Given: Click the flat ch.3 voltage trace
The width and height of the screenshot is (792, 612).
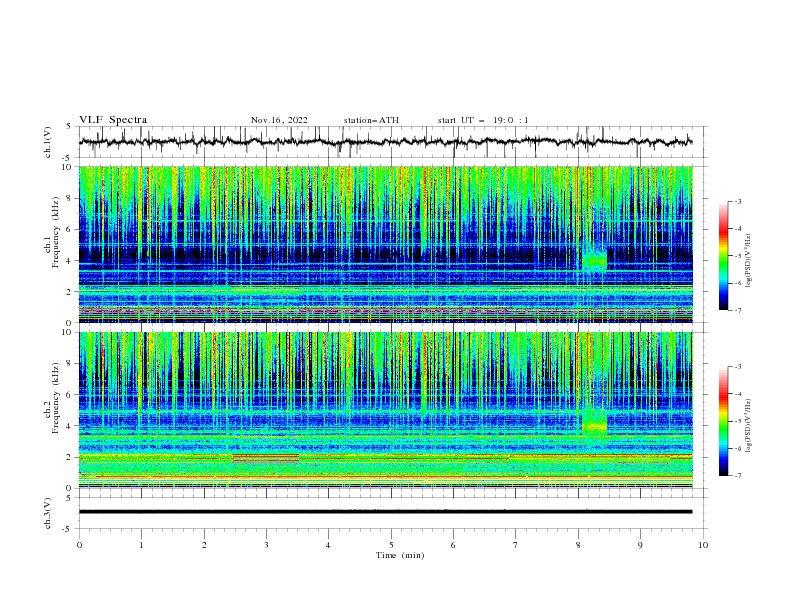Looking at the screenshot, I should click(385, 512).
